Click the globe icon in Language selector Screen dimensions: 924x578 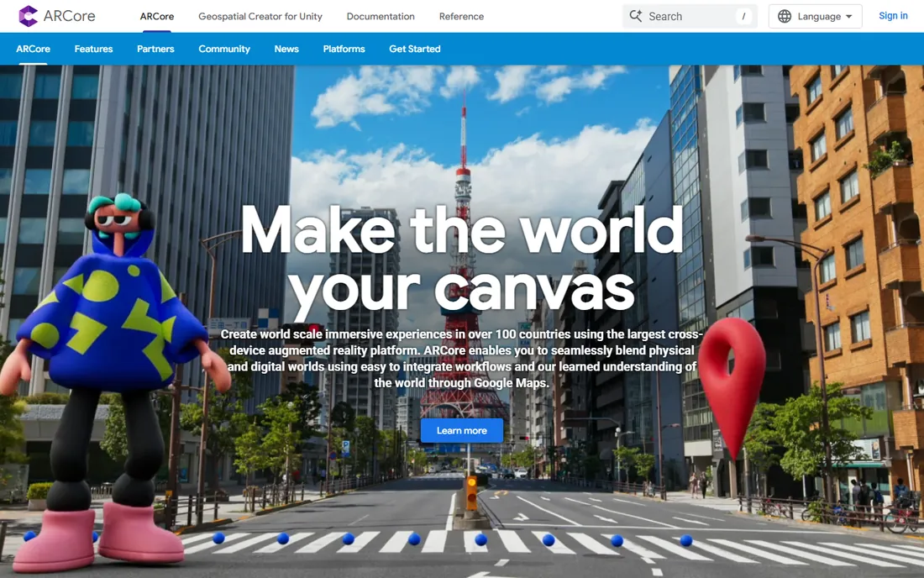pyautogui.click(x=785, y=17)
